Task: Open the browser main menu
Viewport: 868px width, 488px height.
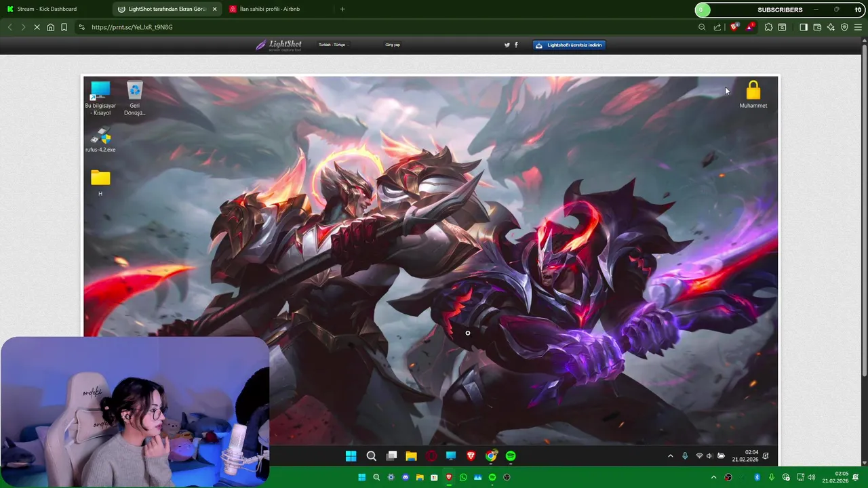Action: [858, 27]
